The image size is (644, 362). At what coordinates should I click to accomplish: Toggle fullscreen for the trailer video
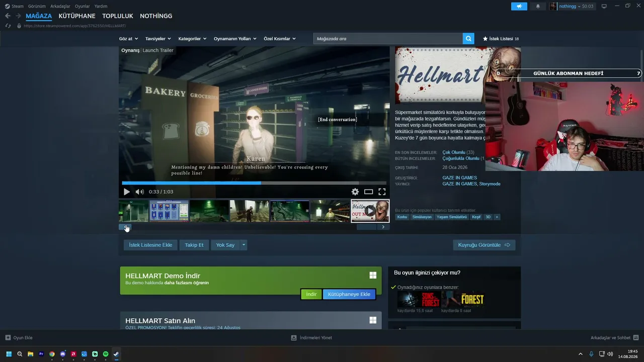382,192
